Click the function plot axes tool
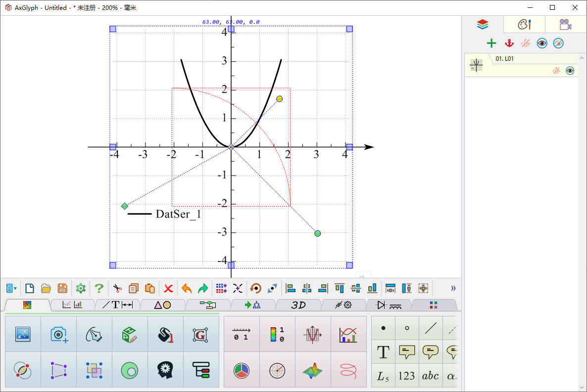 (x=313, y=334)
